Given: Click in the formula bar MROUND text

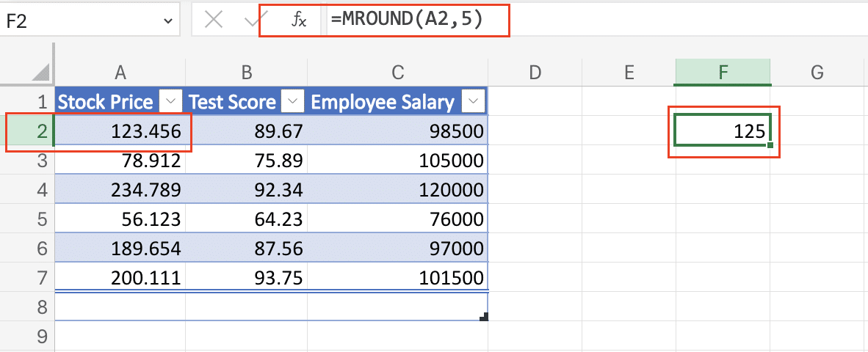Looking at the screenshot, I should coord(407,19).
